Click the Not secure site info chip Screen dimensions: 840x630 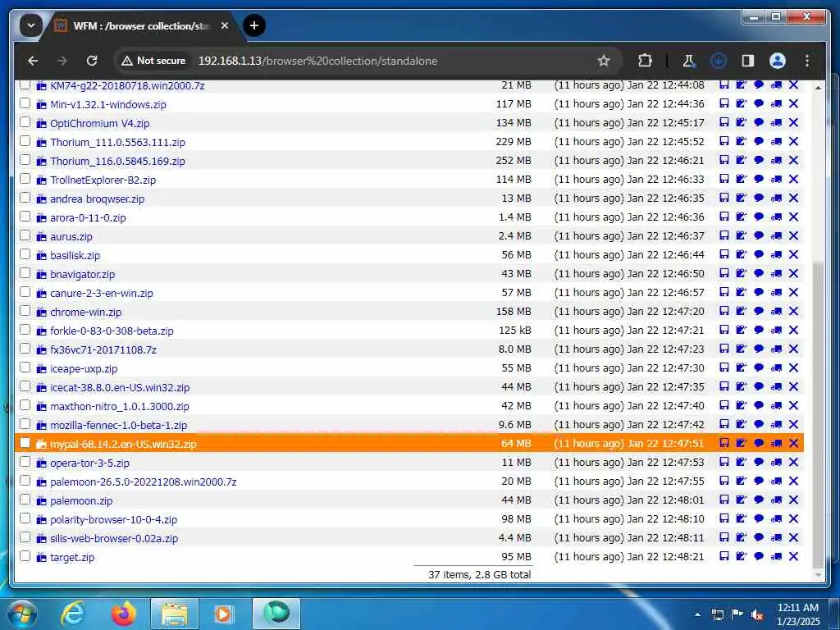click(x=153, y=61)
